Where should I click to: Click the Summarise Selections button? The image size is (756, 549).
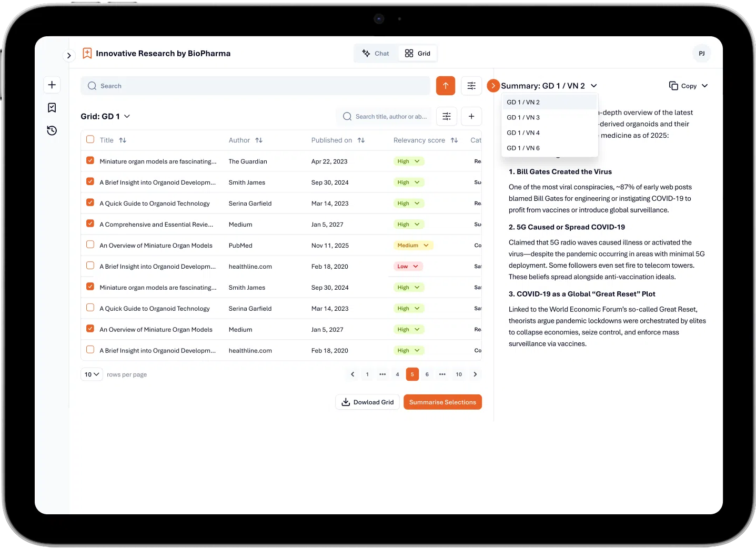(x=442, y=402)
